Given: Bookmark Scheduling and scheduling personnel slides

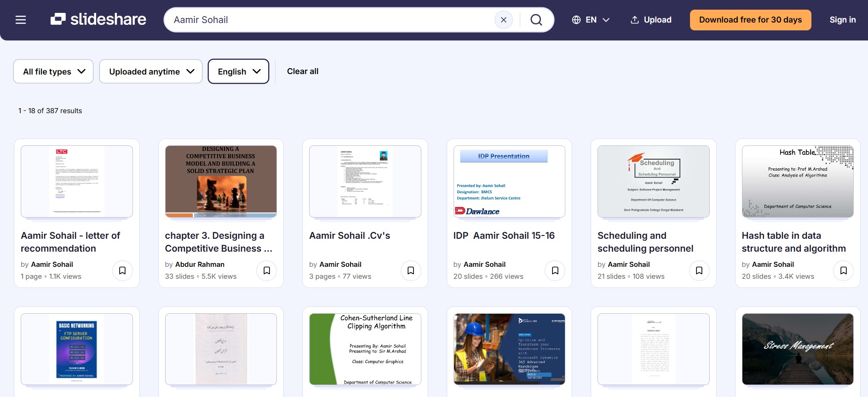Looking at the screenshot, I should click(x=699, y=270).
